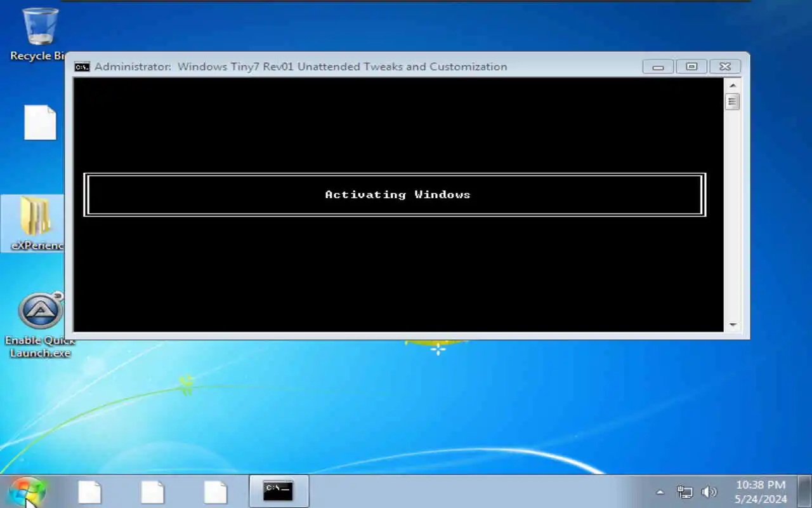Click the Activating Windows text
The image size is (812, 508).
pos(398,195)
